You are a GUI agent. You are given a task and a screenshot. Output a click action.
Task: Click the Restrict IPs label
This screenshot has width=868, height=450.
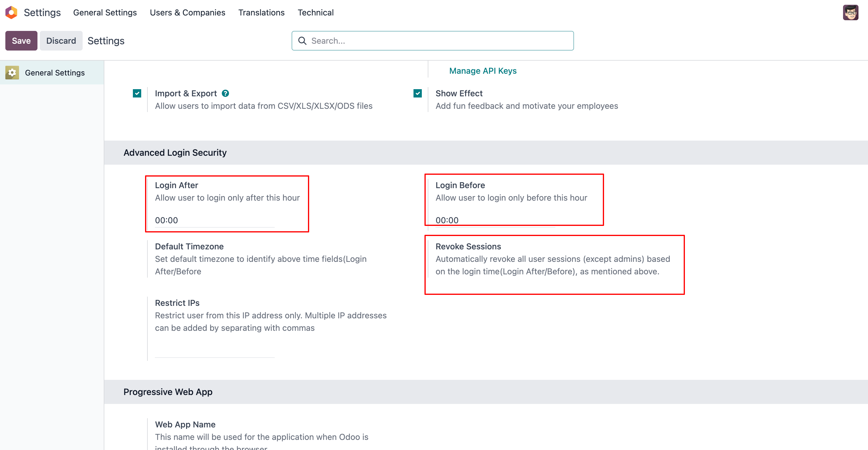click(x=177, y=303)
